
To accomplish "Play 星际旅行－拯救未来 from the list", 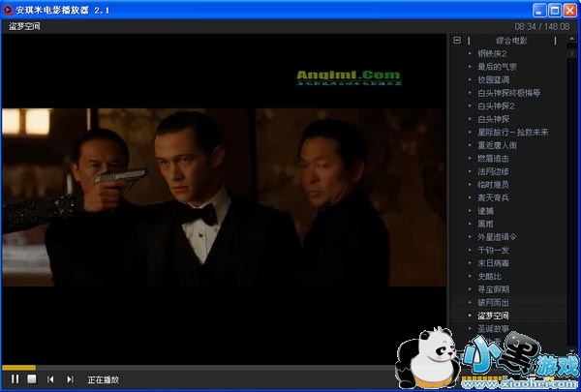I will pos(513,133).
